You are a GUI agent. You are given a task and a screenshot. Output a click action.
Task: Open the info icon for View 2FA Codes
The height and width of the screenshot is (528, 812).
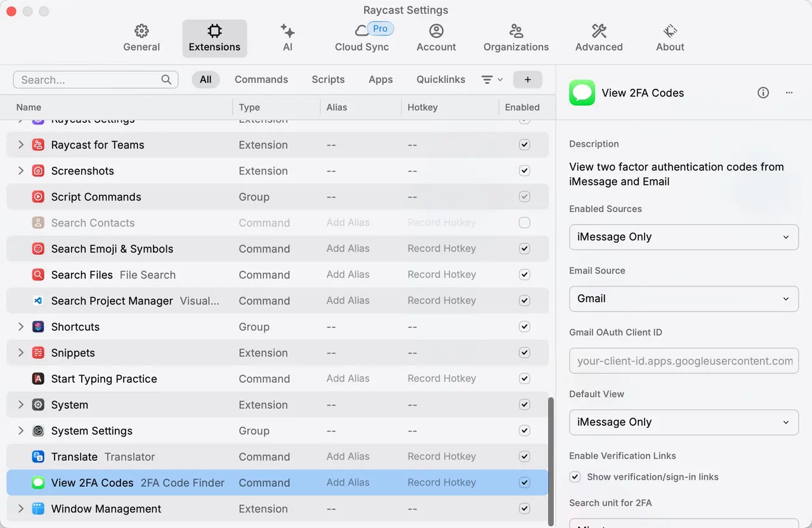tap(763, 93)
